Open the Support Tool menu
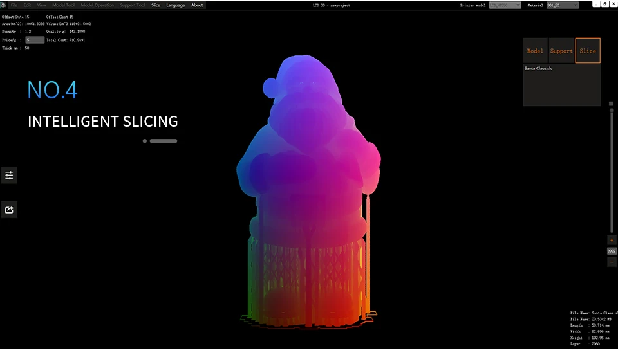The width and height of the screenshot is (618, 364). point(133,5)
